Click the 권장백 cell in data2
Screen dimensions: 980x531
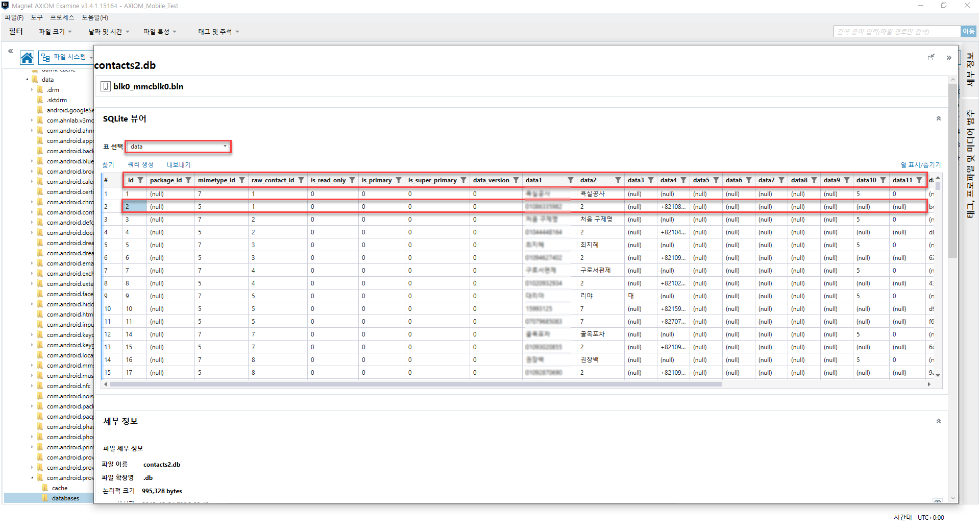pyautogui.click(x=600, y=360)
